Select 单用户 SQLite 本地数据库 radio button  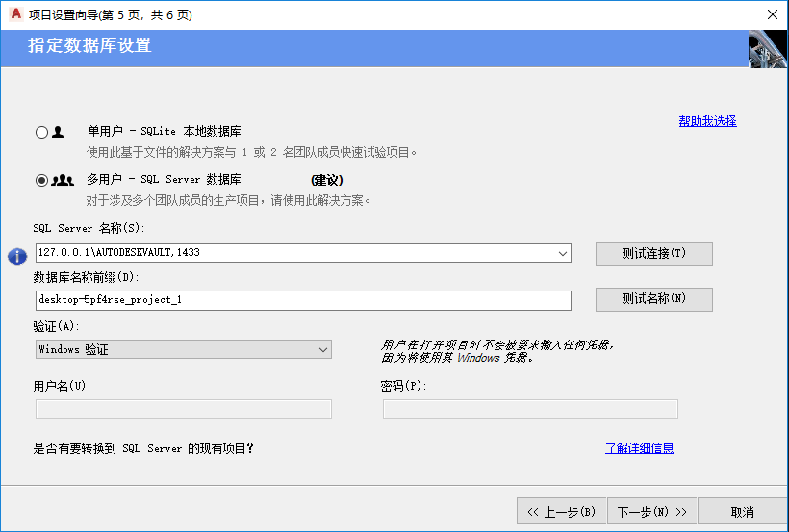tap(41, 133)
